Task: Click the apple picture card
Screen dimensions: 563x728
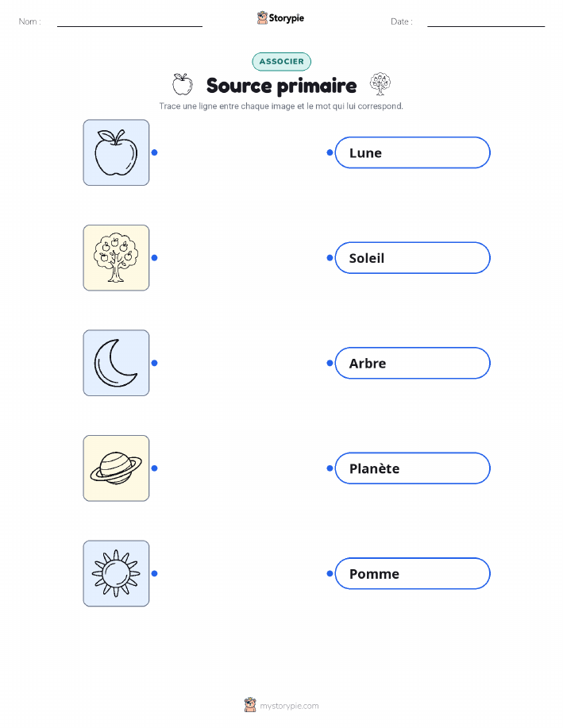Action: tap(116, 152)
